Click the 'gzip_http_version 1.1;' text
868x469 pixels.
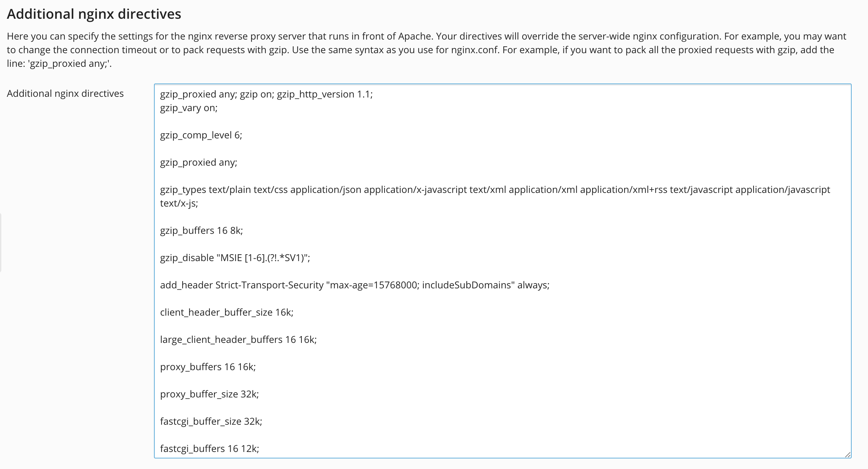coord(324,94)
